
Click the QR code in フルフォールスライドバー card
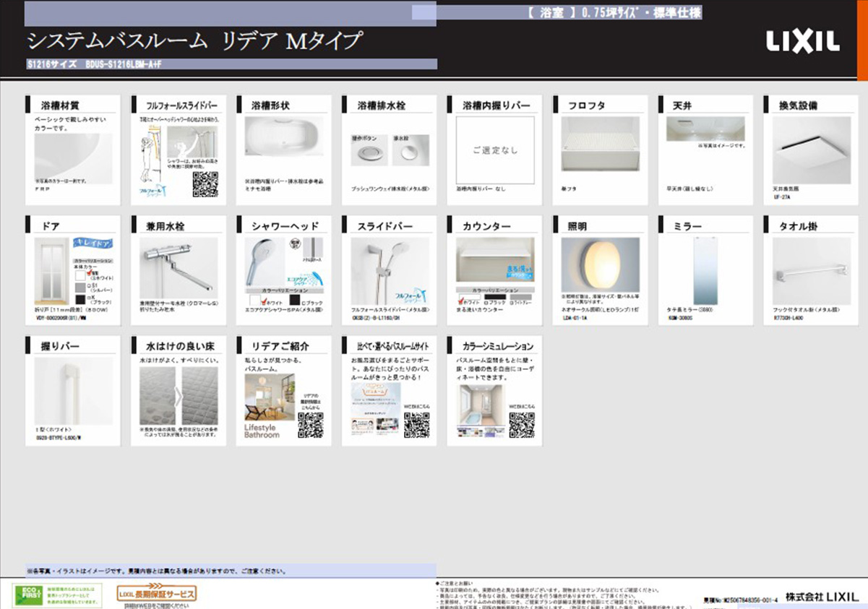[x=205, y=184]
